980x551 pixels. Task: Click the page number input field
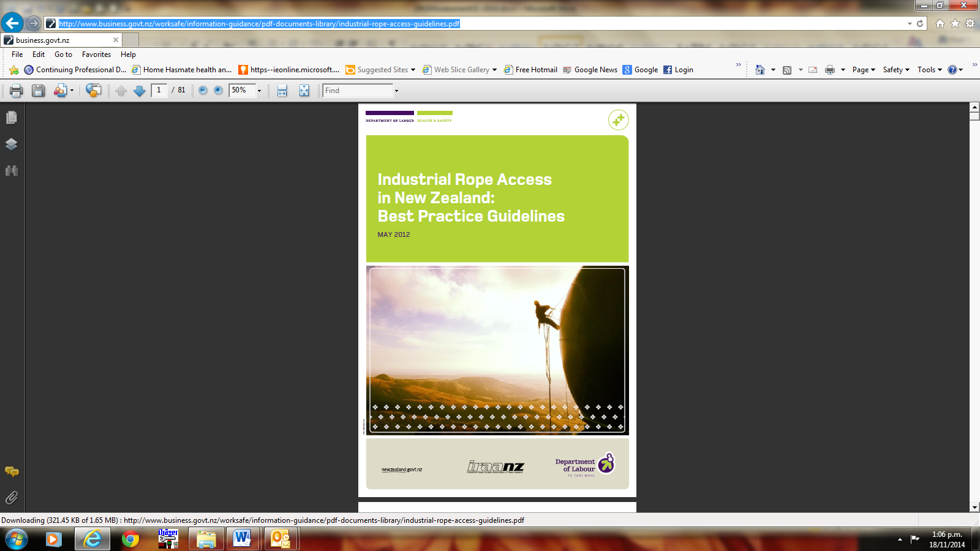coord(159,91)
